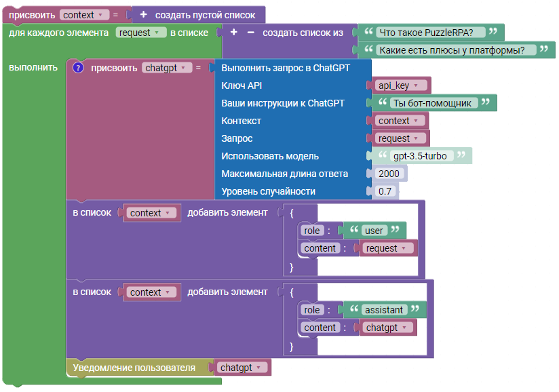Edit the 'role' key above the request content

(312, 231)
